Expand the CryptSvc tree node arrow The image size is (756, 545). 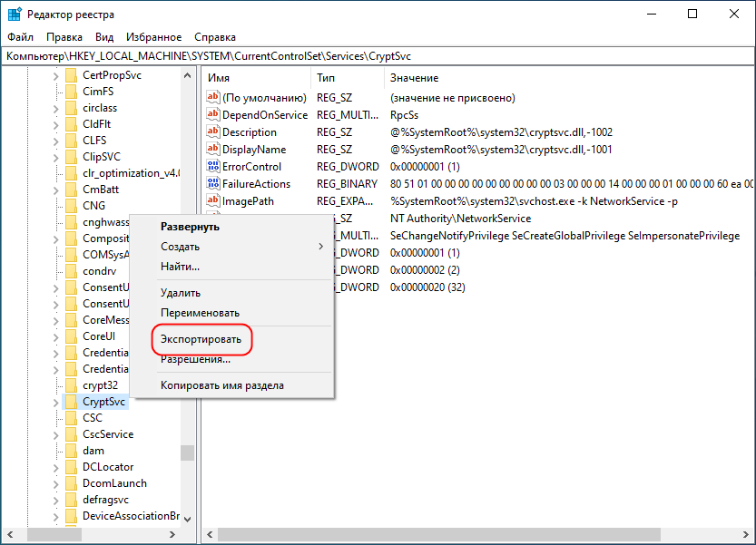(57, 402)
